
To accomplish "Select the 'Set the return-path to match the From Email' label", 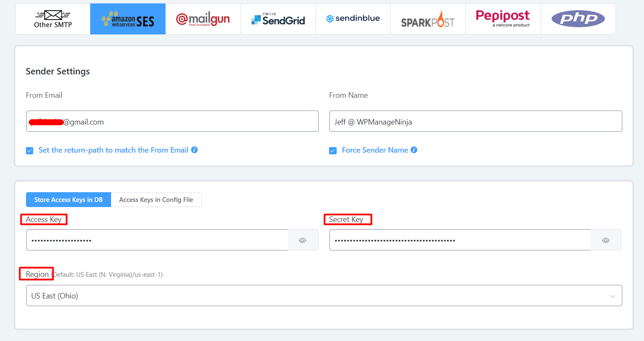I will click(x=114, y=150).
